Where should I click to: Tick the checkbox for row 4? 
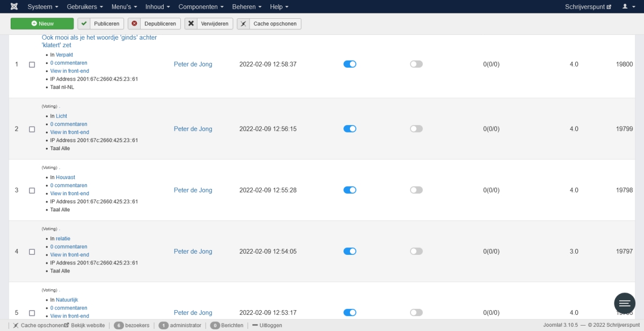(32, 252)
